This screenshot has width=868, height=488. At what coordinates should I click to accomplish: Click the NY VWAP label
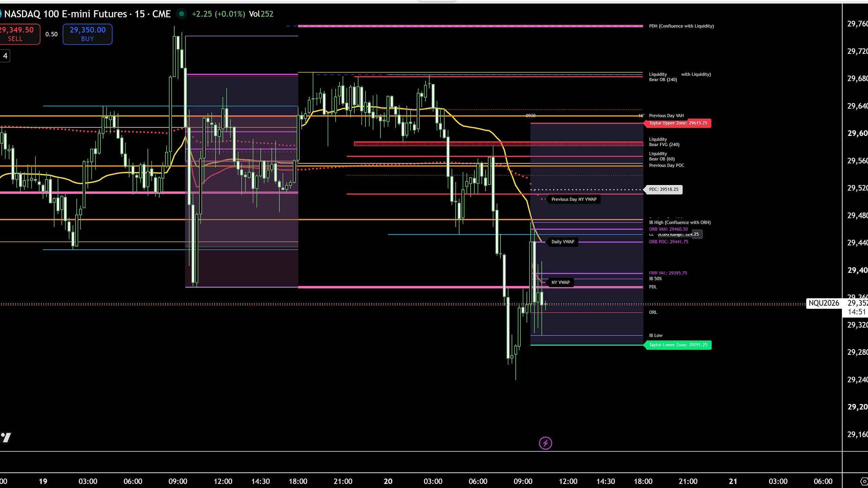point(560,282)
